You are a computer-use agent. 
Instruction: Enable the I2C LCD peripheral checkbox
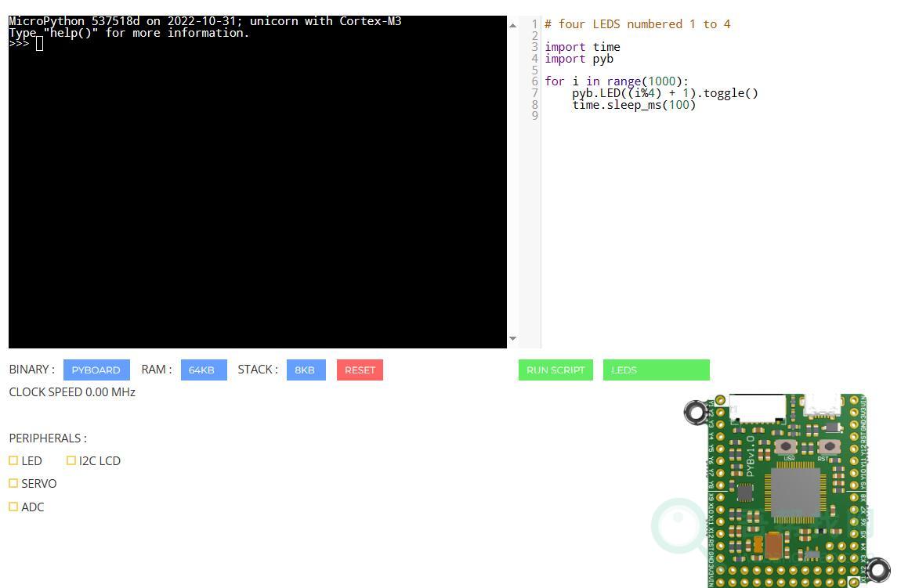click(71, 460)
